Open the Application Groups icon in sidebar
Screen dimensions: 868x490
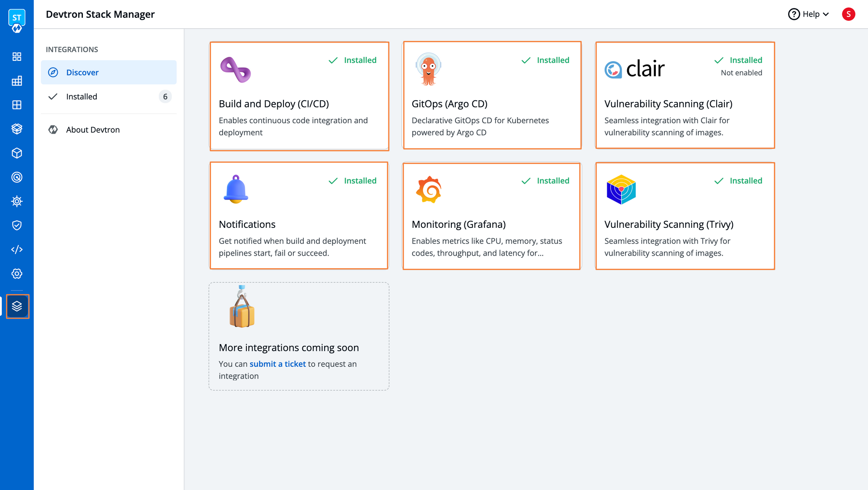tap(17, 105)
